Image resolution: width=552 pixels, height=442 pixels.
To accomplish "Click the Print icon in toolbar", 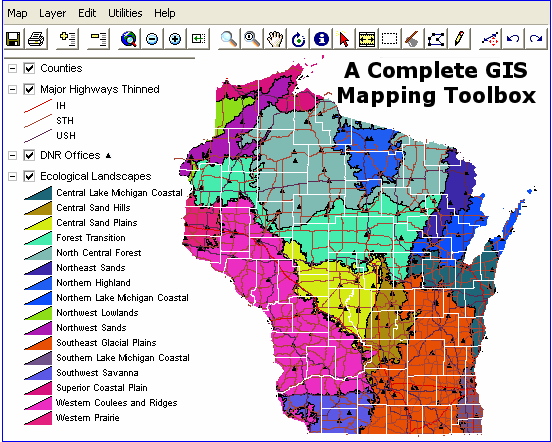I will tap(36, 38).
